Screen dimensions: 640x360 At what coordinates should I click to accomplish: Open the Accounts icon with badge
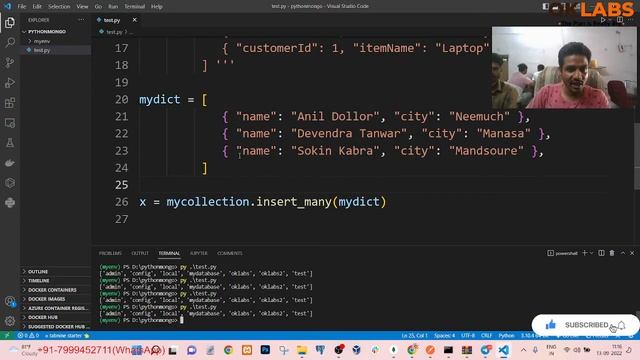(x=10, y=302)
